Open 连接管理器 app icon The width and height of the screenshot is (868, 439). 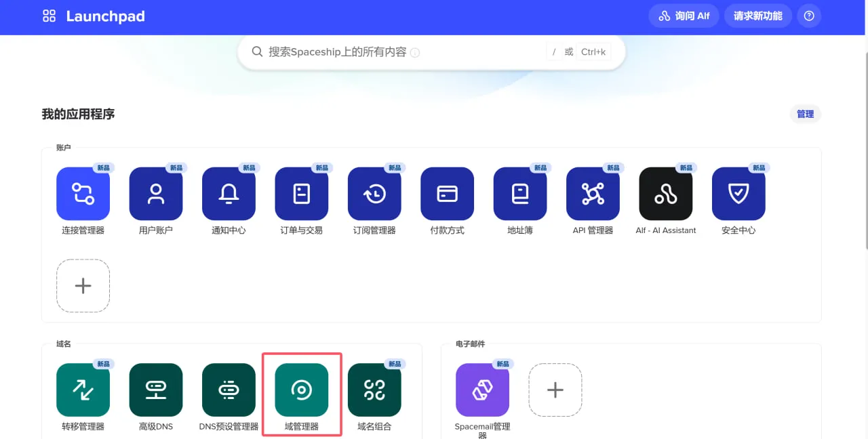point(83,194)
